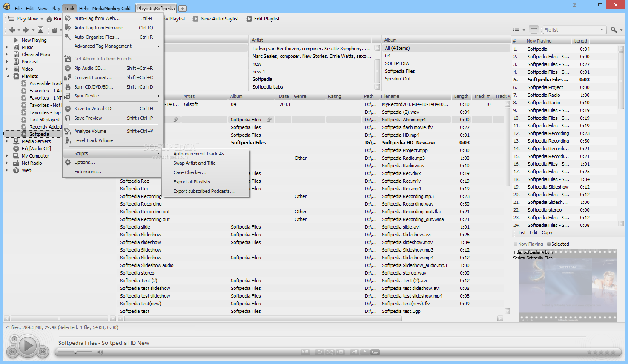This screenshot has width=628, height=364.
Task: Adjust the volume slider in player
Action: tap(75, 352)
